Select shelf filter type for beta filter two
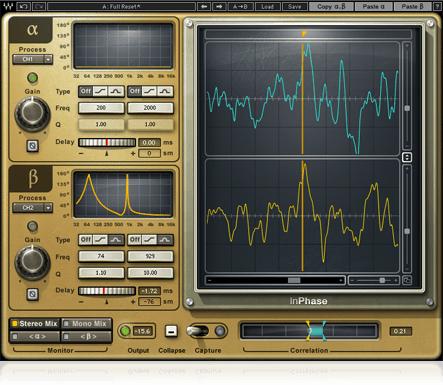Image resolution: width=443 pixels, height=385 pixels. 149,240
